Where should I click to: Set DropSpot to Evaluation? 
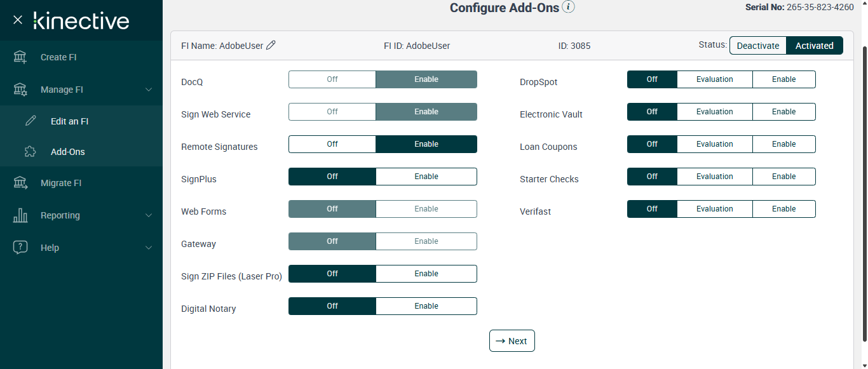[x=714, y=79]
